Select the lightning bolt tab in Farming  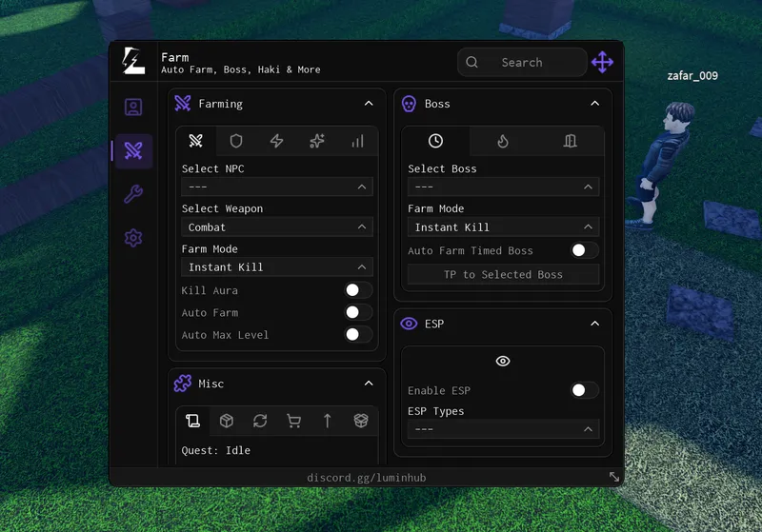coord(276,141)
